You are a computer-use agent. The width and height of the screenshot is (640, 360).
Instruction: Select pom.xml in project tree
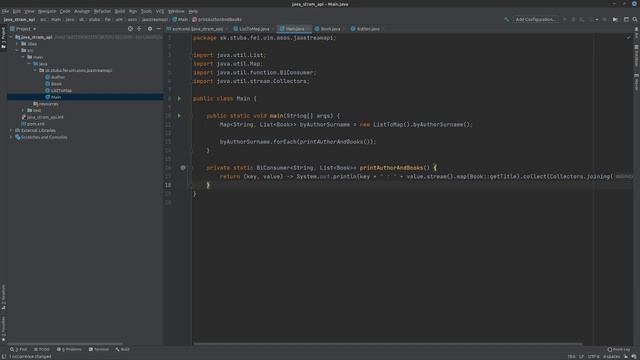[33, 124]
